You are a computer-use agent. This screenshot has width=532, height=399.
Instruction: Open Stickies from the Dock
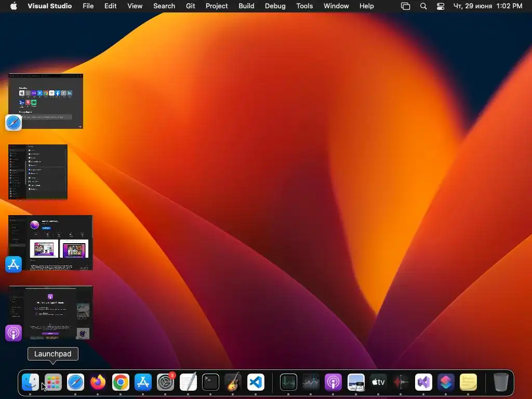(468, 382)
